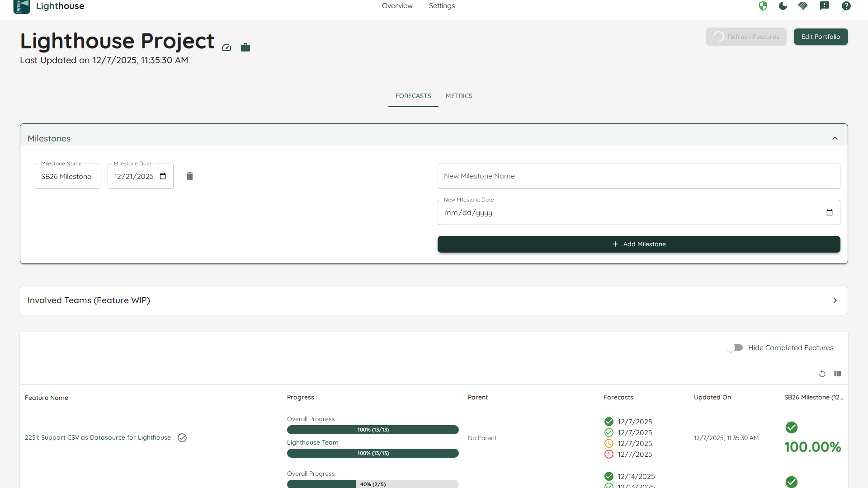Viewport: 868px width, 488px height.
Task: Open calendar picker for New Milestone Date
Action: [x=830, y=212]
